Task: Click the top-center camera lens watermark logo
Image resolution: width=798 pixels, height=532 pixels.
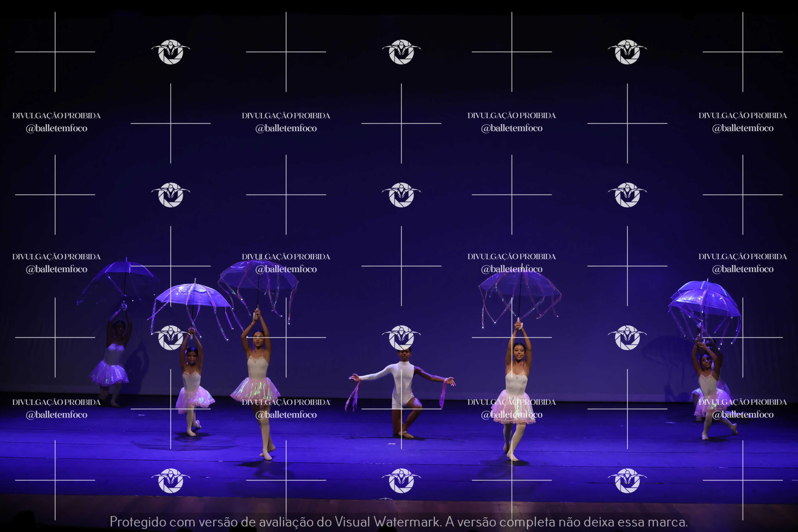Action: 401,52
